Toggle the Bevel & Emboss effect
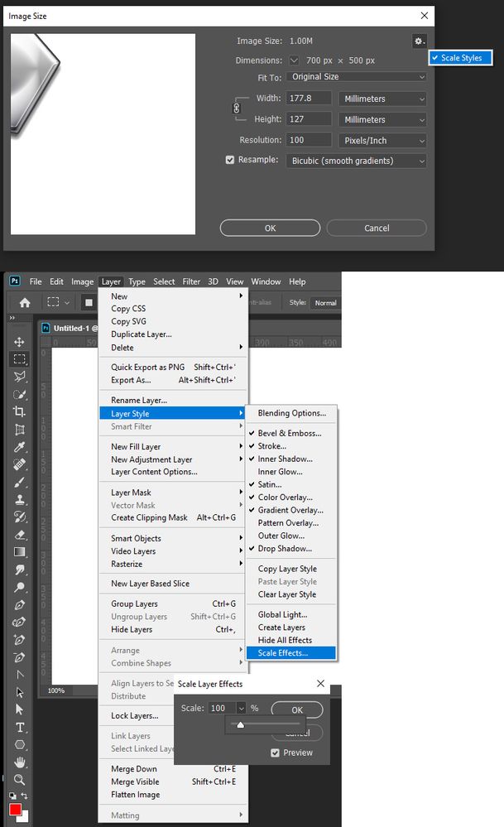This screenshot has height=827, width=504. coord(291,433)
